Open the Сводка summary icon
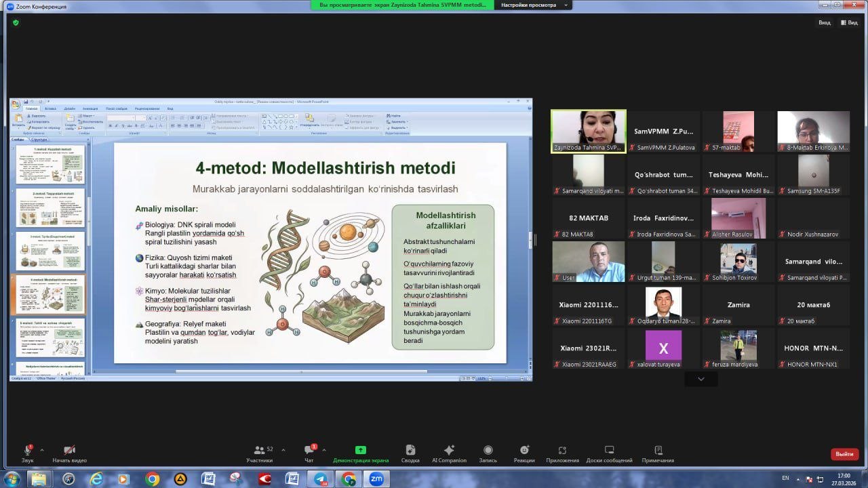This screenshot has height=488, width=868. tap(410, 452)
